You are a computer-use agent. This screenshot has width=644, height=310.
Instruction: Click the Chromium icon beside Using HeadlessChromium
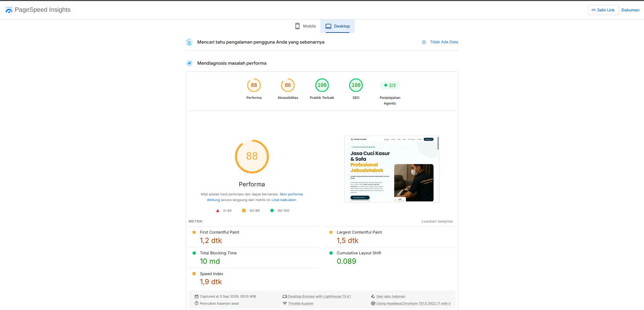373,303
